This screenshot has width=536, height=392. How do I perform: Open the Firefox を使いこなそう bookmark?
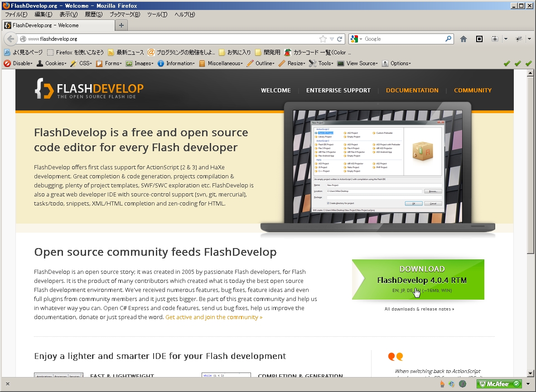[75, 52]
